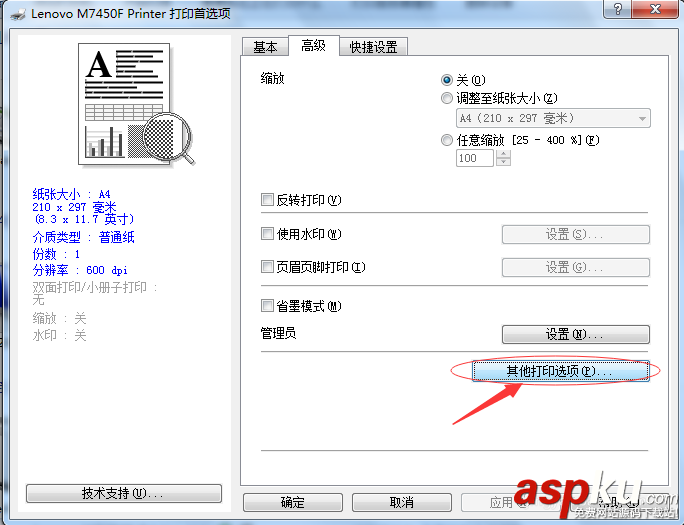Click the 介质类型 : 普通纸 text
The image size is (684, 525).
[x=84, y=237]
